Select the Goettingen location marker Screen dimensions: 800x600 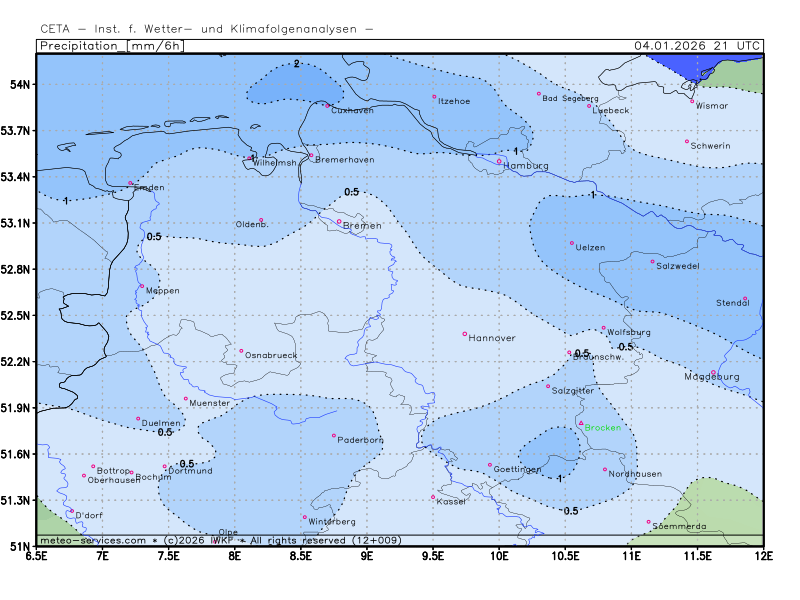[490, 465]
